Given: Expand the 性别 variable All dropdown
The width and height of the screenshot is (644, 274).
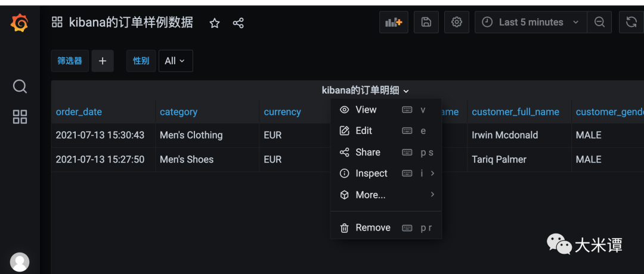Looking at the screenshot, I should click(175, 61).
